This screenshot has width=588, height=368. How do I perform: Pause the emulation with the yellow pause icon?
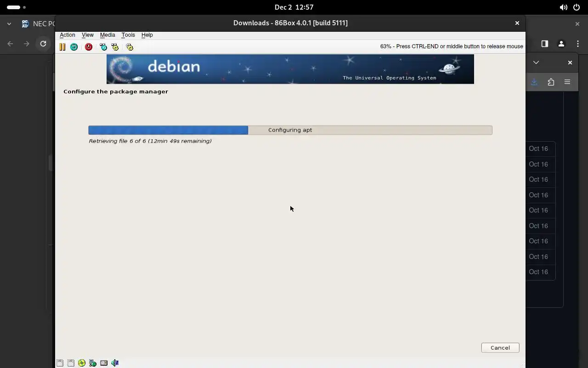coord(62,47)
